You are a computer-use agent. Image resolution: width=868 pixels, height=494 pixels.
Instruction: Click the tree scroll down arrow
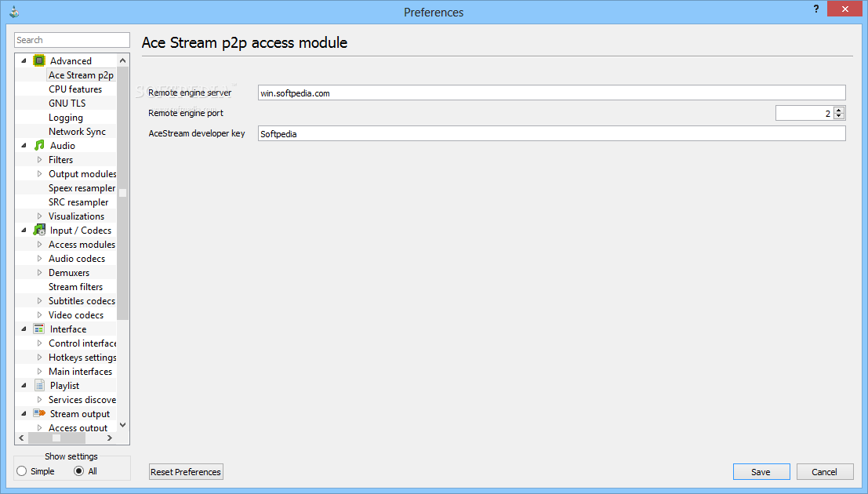click(123, 425)
